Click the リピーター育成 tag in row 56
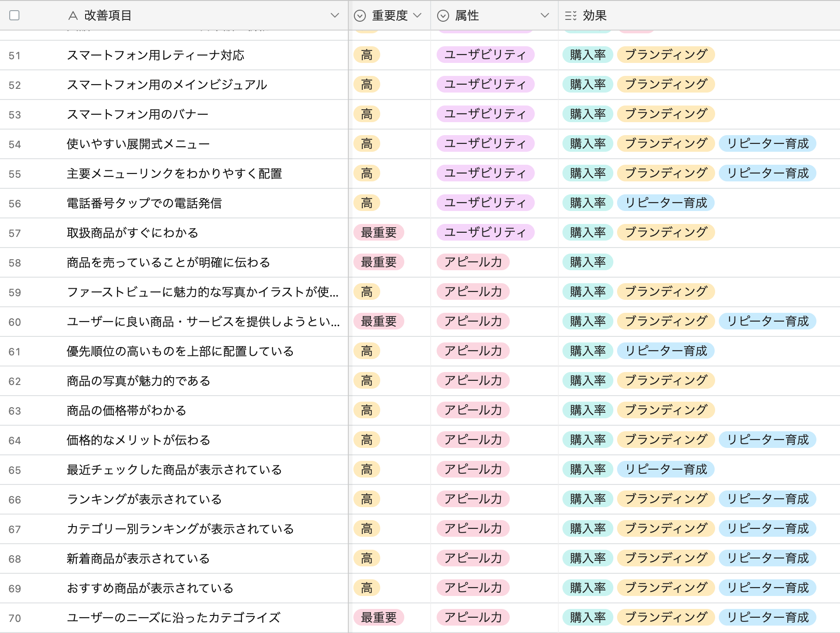Viewport: 840px width, 633px height. [x=666, y=203]
